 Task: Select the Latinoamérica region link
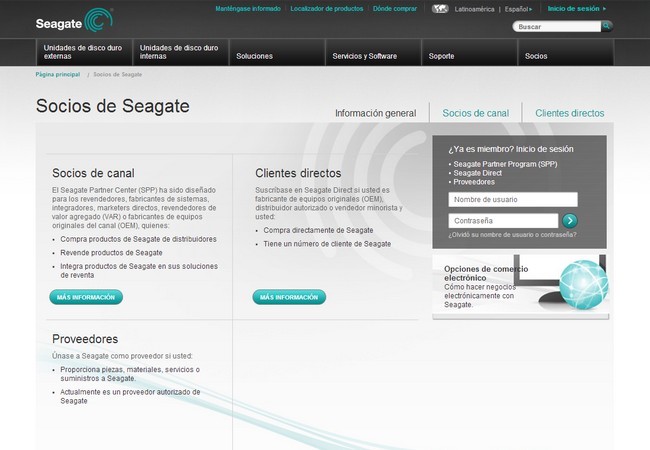[x=474, y=9]
